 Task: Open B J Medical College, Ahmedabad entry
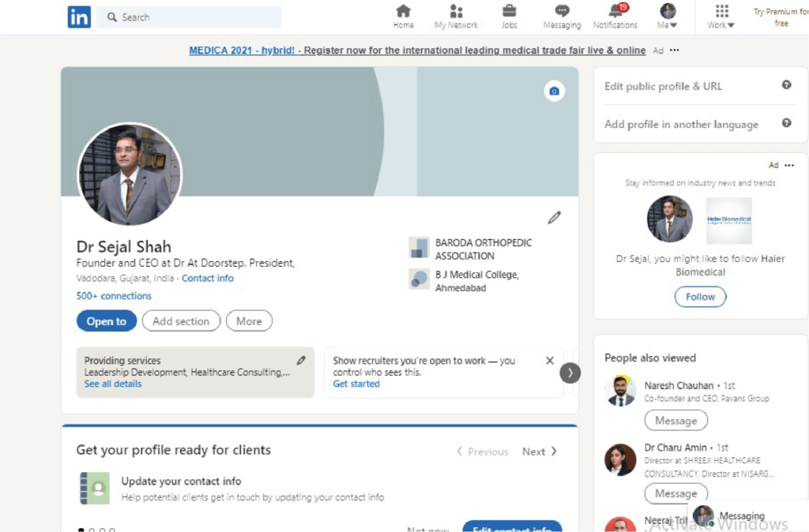pyautogui.click(x=464, y=281)
